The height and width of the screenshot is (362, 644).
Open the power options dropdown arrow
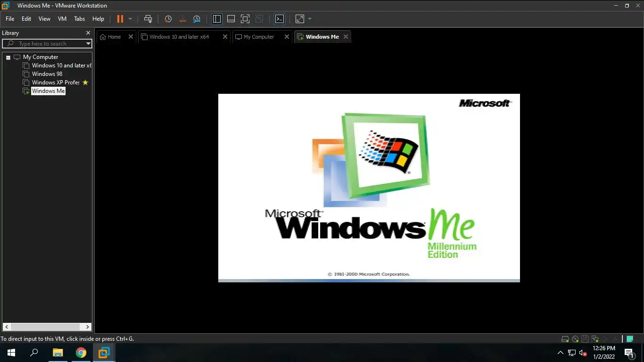coord(130,19)
